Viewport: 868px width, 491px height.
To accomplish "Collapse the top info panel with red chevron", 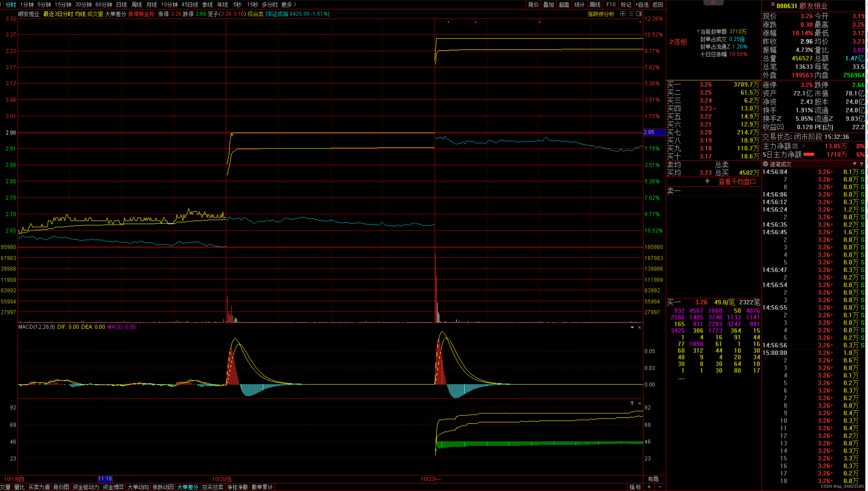I will (713, 3).
